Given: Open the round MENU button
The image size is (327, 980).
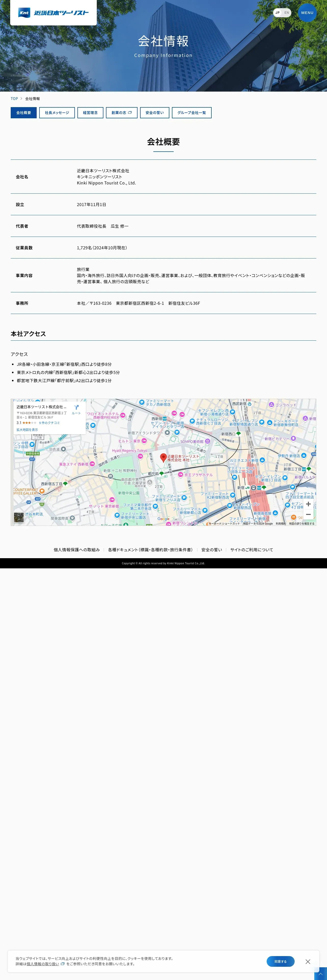Looking at the screenshot, I should [x=307, y=12].
